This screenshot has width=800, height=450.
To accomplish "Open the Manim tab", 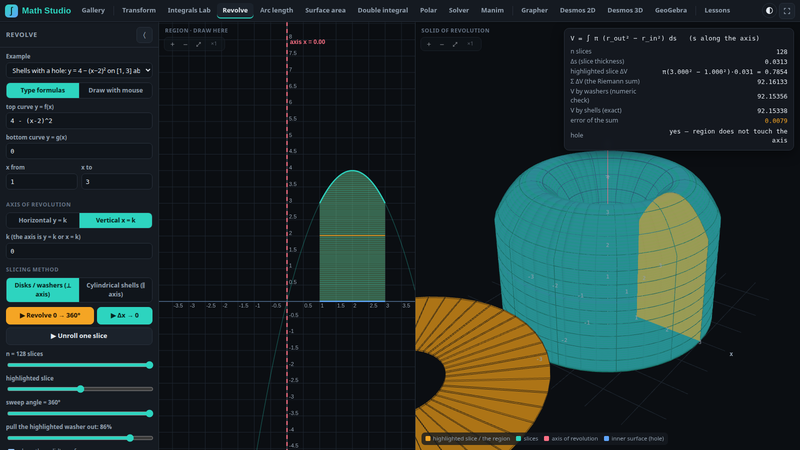I will click(492, 10).
